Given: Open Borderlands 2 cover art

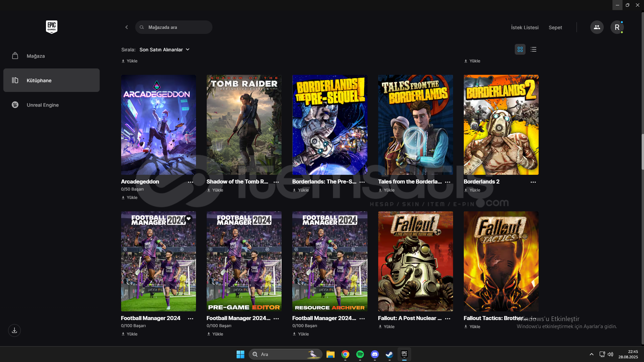Looking at the screenshot, I should 501,125.
